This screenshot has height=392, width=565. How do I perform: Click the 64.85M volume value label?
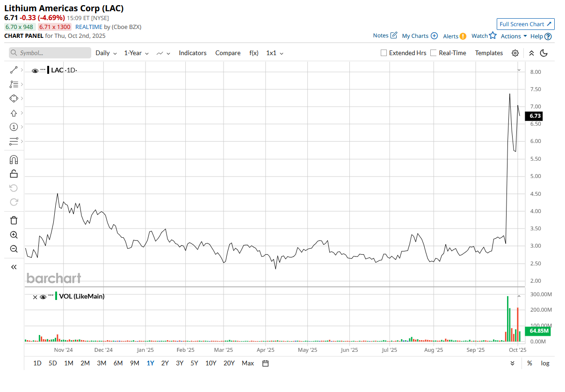click(538, 331)
